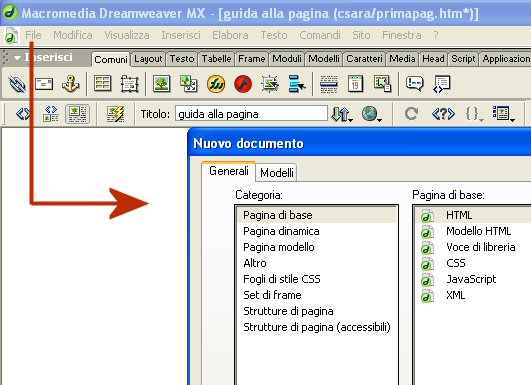Open View Options dropdown
531x385 pixels.
(x=504, y=114)
